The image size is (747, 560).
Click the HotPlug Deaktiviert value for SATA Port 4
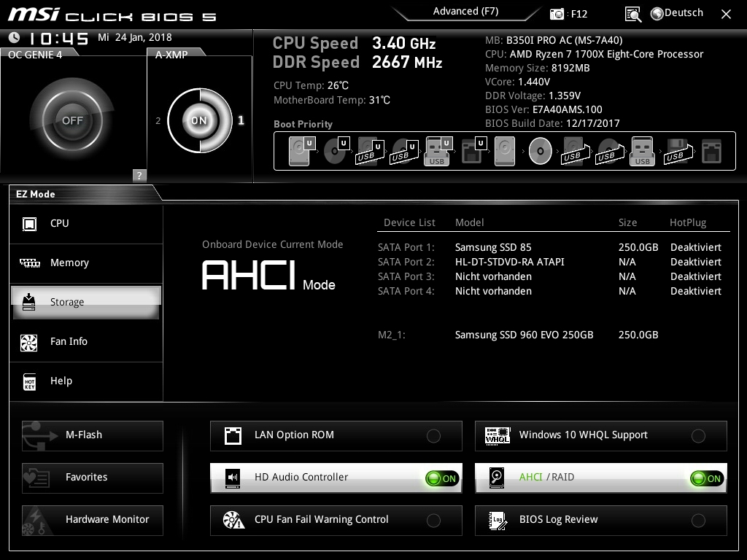tap(695, 292)
